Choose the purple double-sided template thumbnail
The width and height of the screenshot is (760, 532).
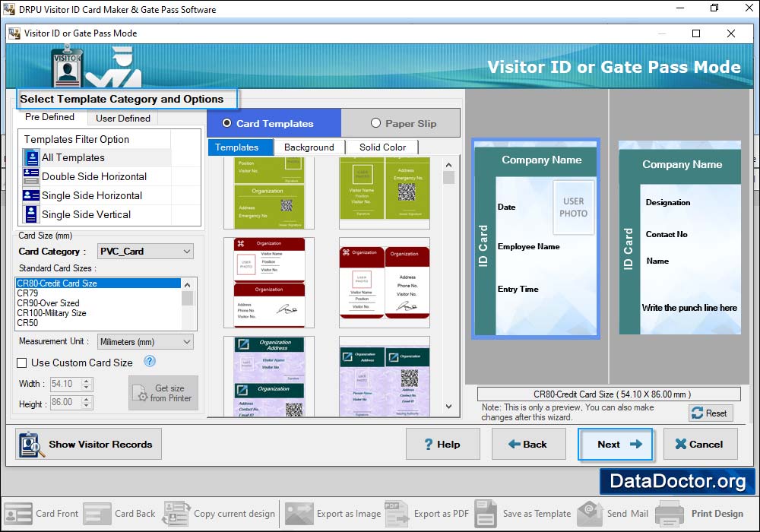pos(385,376)
